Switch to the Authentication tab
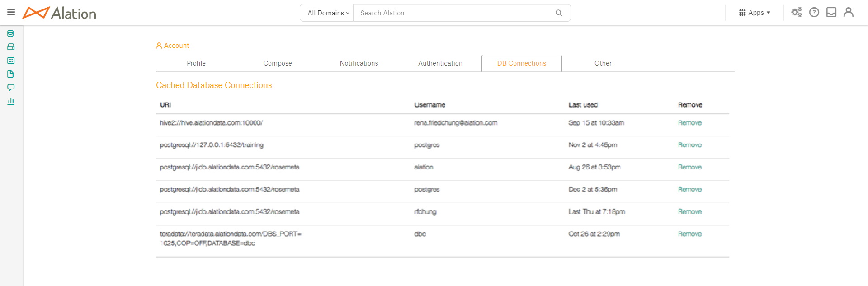Screen dimensions: 868x286 (x=440, y=63)
